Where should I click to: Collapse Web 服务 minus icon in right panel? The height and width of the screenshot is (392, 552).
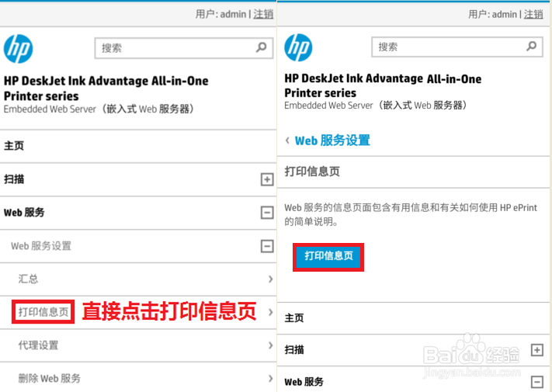(x=537, y=382)
